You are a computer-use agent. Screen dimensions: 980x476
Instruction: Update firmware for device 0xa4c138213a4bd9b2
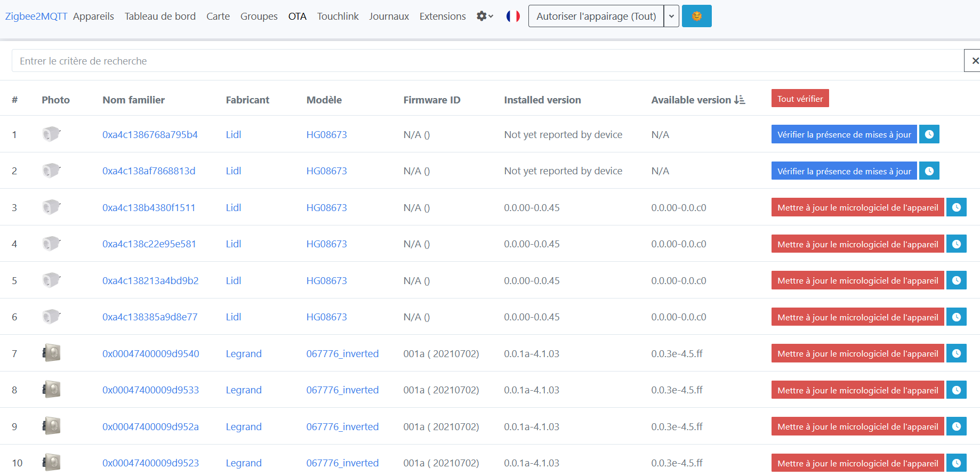857,280
